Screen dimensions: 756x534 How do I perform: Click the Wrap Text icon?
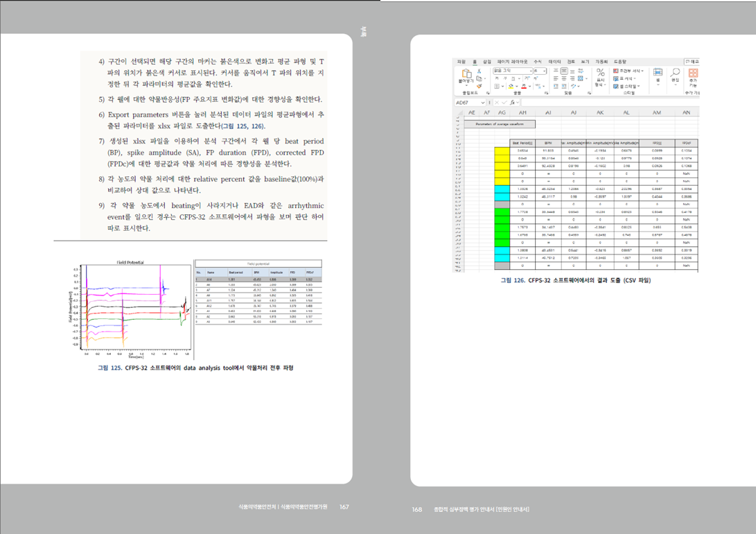581,71
